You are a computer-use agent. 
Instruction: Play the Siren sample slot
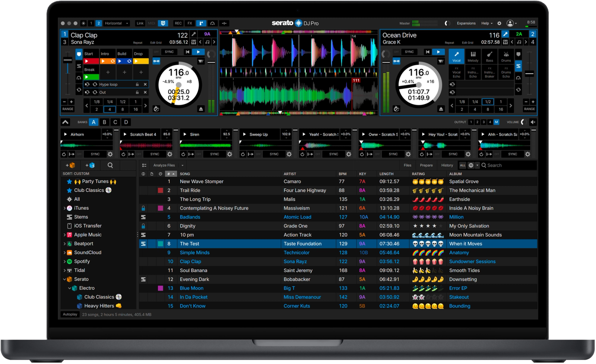185,134
